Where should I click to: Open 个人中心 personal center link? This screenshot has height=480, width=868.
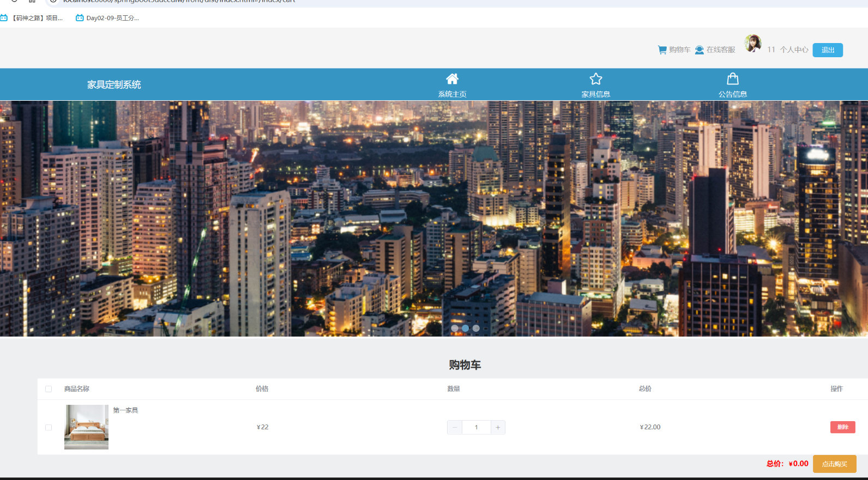(794, 50)
